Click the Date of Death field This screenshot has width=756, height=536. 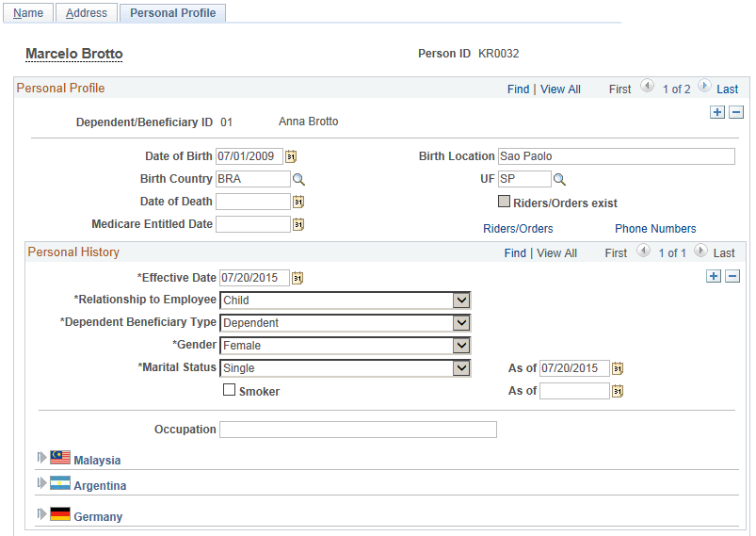pos(253,202)
